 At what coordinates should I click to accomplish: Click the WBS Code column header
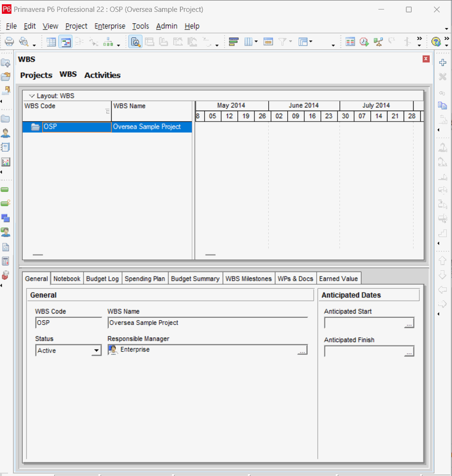tap(67, 111)
